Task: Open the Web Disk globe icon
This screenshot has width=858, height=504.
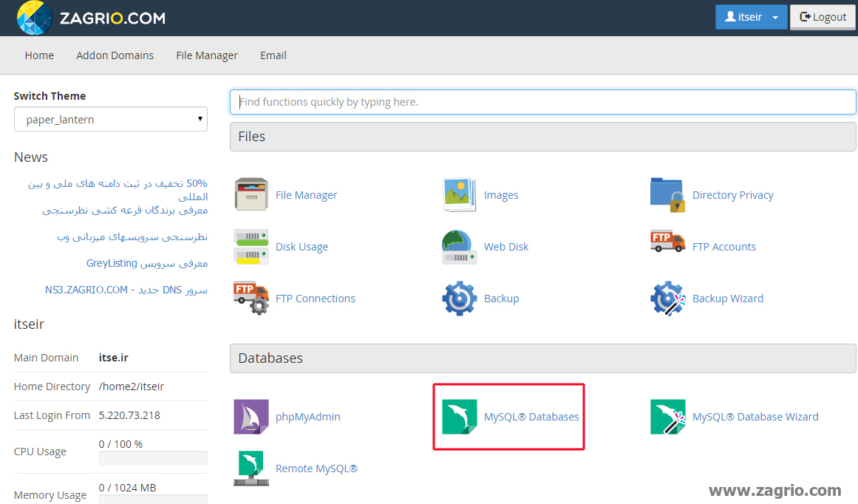Action: [459, 246]
